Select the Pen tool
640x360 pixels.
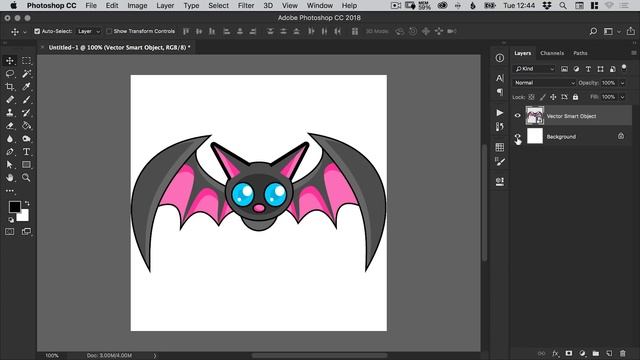(10, 152)
